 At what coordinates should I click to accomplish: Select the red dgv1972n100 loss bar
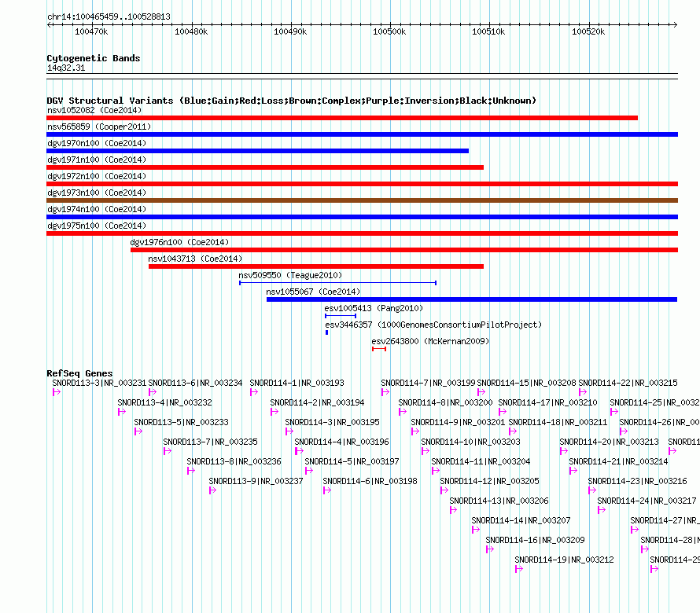point(362,184)
